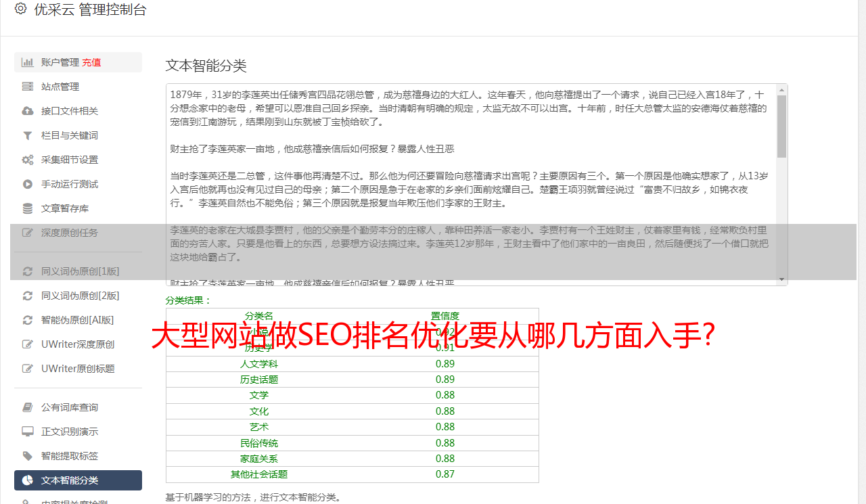Screen dimensions: 866x504
Task: Click the 文学 category cell
Action: click(x=259, y=395)
